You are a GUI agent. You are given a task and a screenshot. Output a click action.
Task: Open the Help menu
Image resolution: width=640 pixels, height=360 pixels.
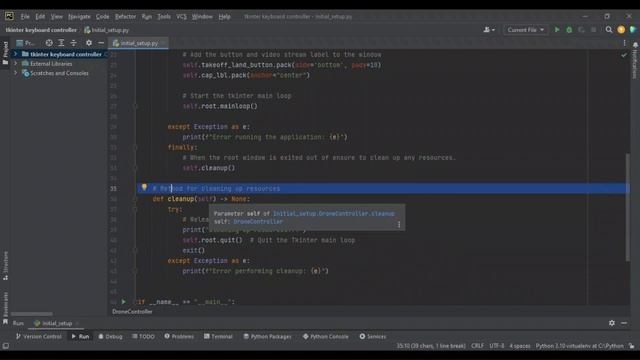224,17
